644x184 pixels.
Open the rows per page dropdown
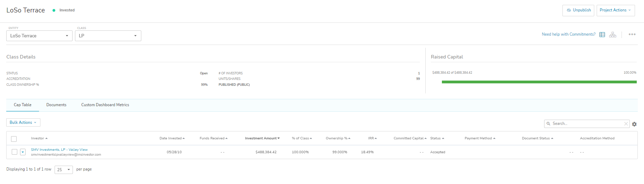(64, 170)
